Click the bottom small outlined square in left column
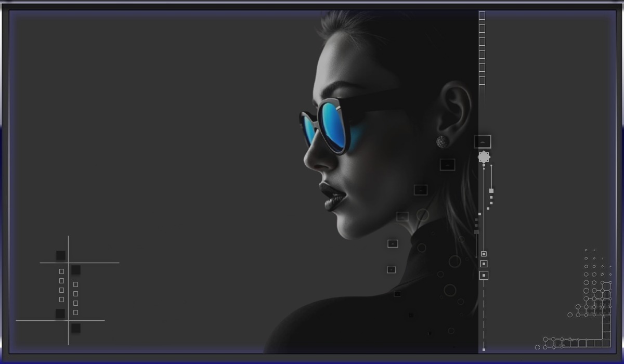624x364 pixels. point(61,300)
